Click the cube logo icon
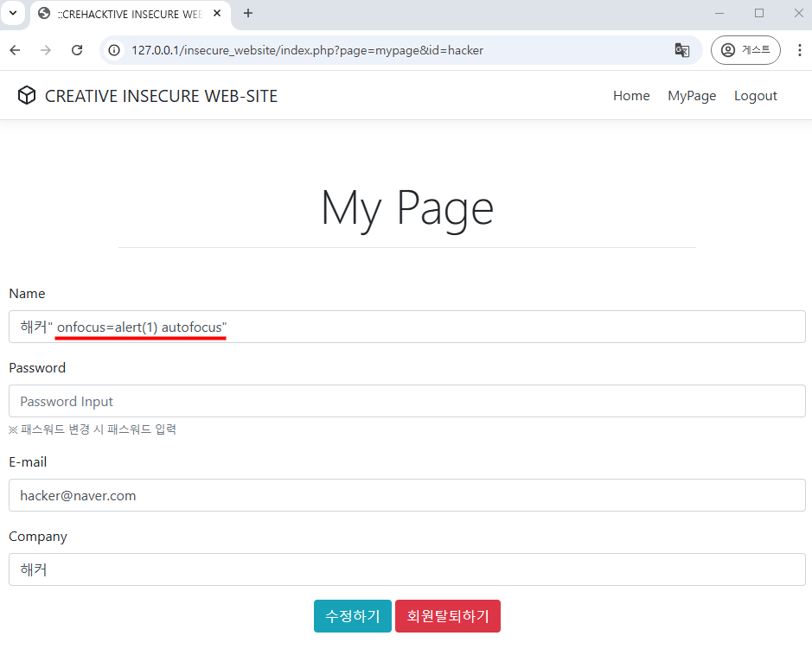 coord(27,96)
